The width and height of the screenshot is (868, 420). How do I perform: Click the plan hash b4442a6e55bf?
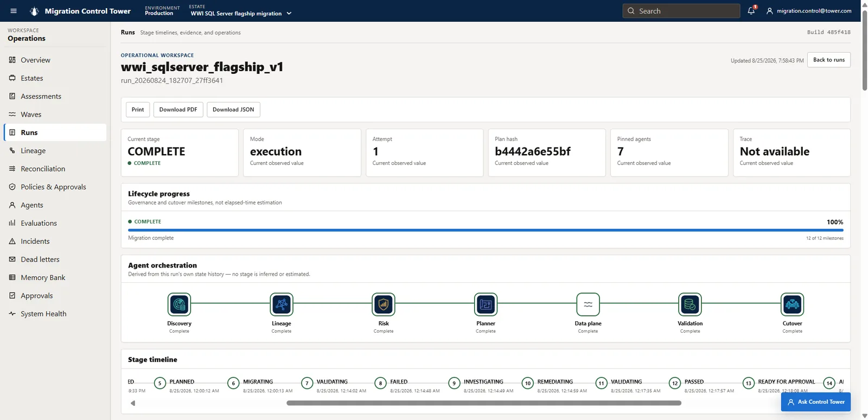(533, 151)
